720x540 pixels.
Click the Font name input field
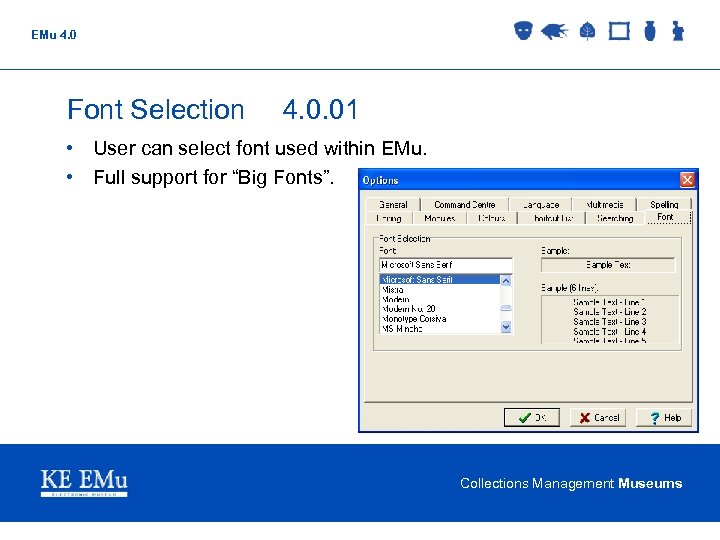[445, 265]
